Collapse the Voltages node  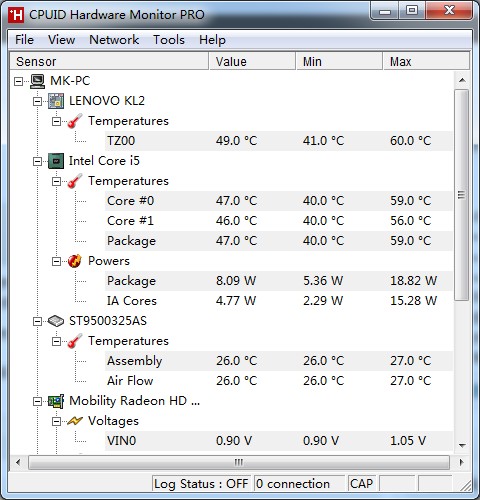[56, 421]
